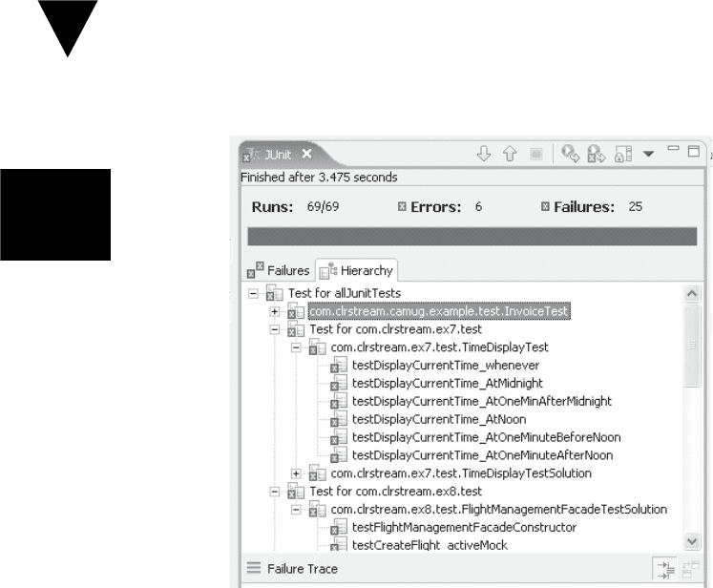Click suite icon beside Test for allJunitTests
This screenshot has height=588, width=713.
(274, 293)
